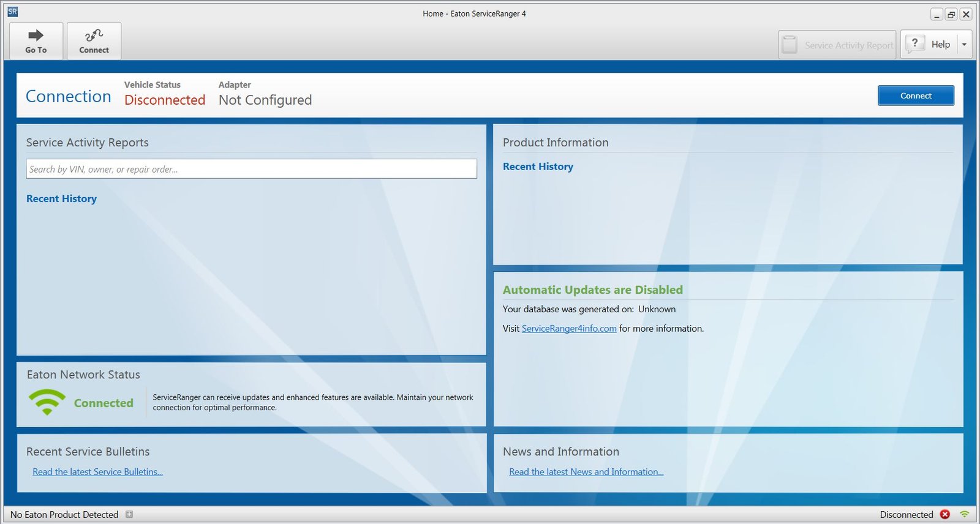Click the red disconnected X status bar icon
The height and width of the screenshot is (524, 980).
click(x=945, y=514)
